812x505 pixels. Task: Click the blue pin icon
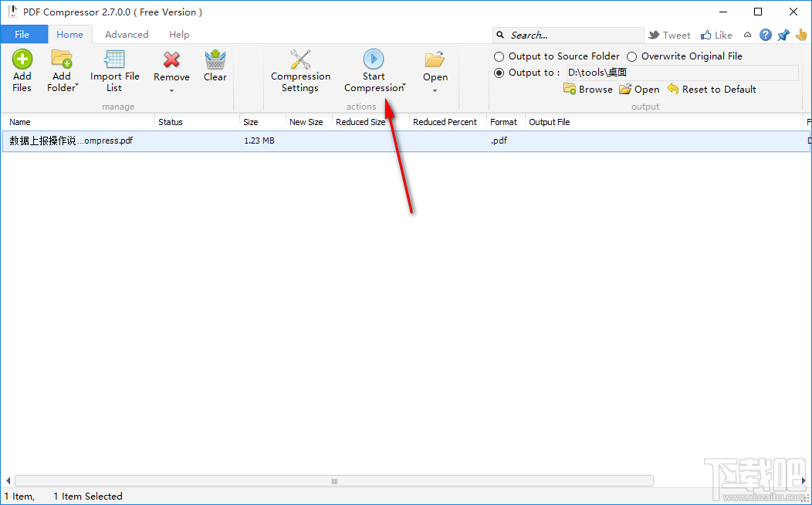[x=783, y=35]
